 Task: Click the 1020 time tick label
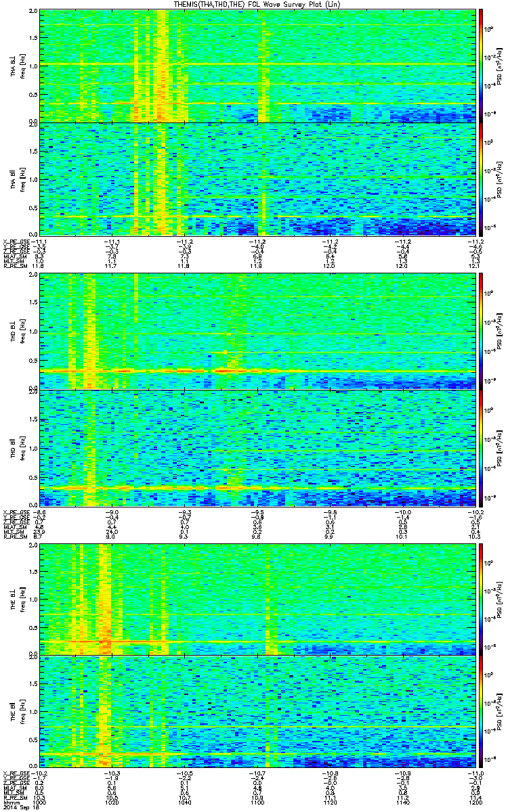pyautogui.click(x=112, y=802)
